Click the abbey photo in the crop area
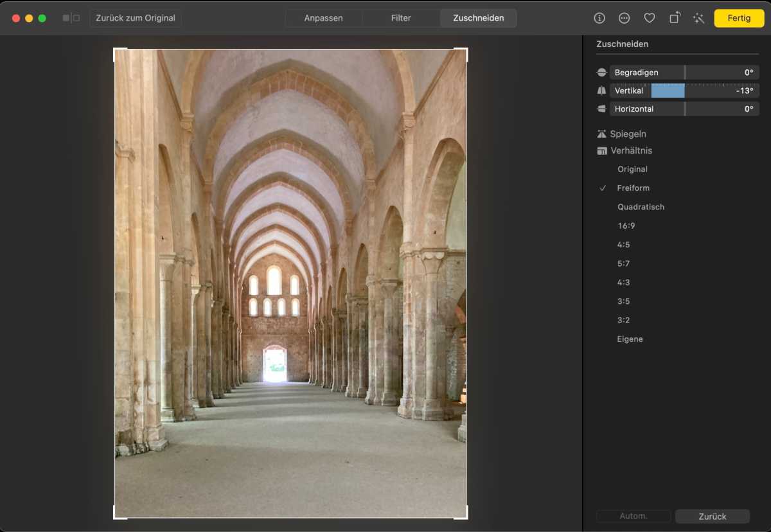Viewport: 771px width, 532px height. pos(290,283)
